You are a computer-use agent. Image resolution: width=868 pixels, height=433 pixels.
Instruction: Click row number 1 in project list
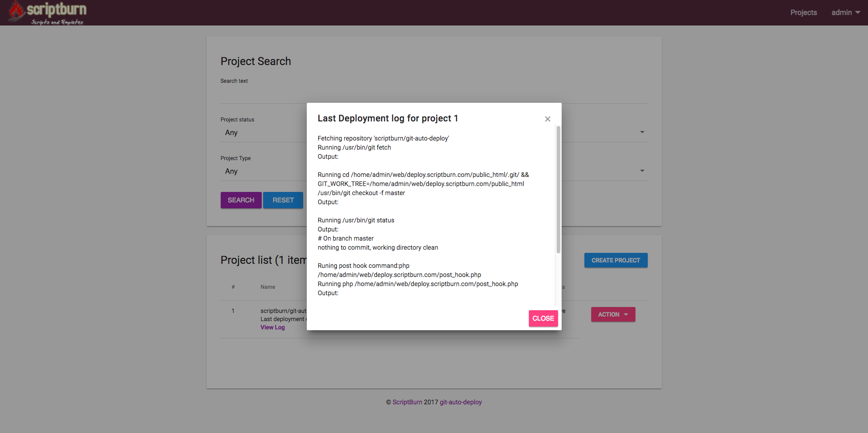pos(233,311)
